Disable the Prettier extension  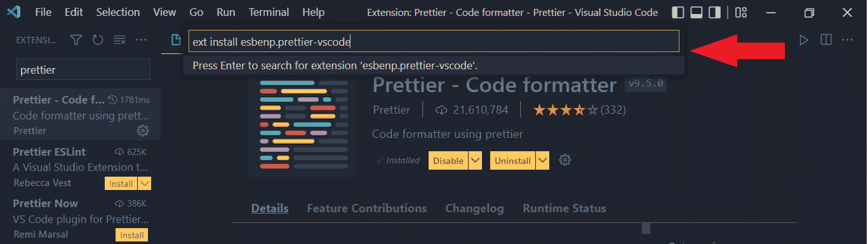click(x=448, y=161)
